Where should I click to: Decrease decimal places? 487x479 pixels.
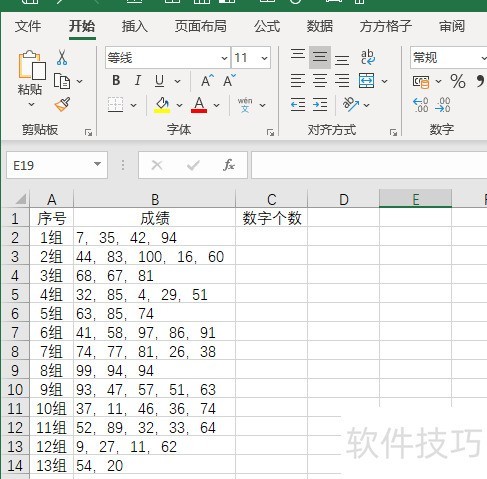[443, 105]
